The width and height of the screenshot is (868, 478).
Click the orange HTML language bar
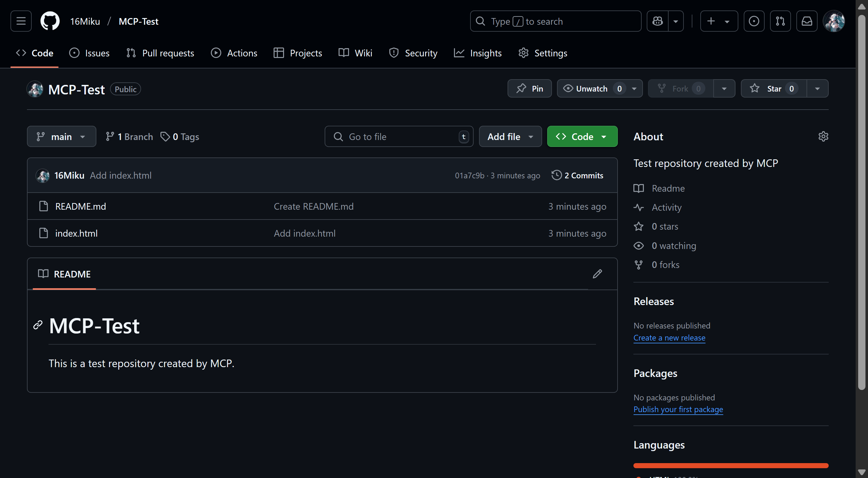pos(730,466)
